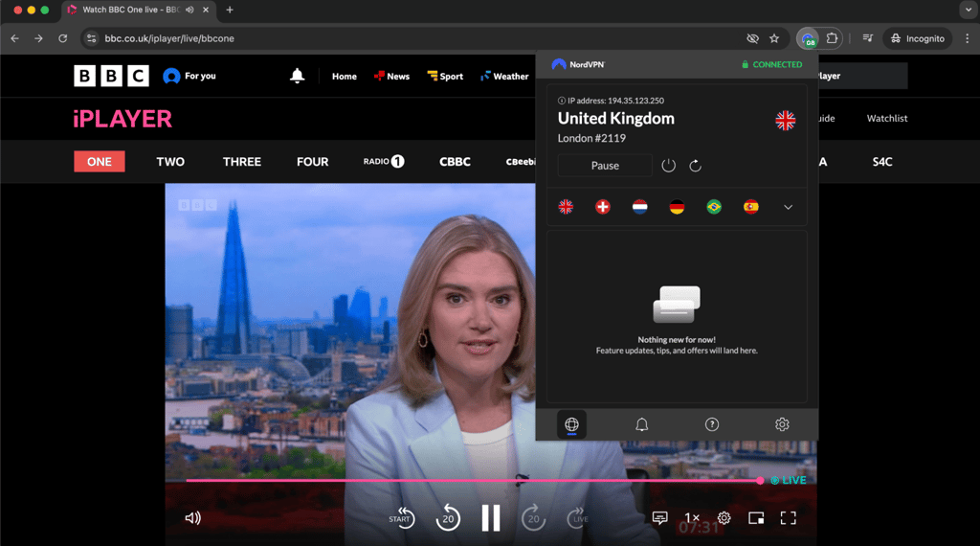The height and width of the screenshot is (546, 980).
Task: Open the NordVPN extension icon in toolbar
Action: (x=808, y=38)
